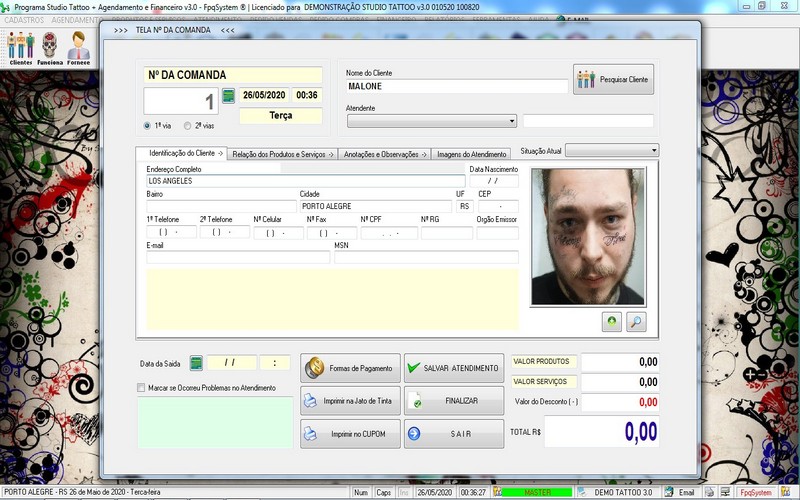Viewport: 800px width, 500px height.
Task: Click the 1º Telefone field
Action: tap(171, 233)
